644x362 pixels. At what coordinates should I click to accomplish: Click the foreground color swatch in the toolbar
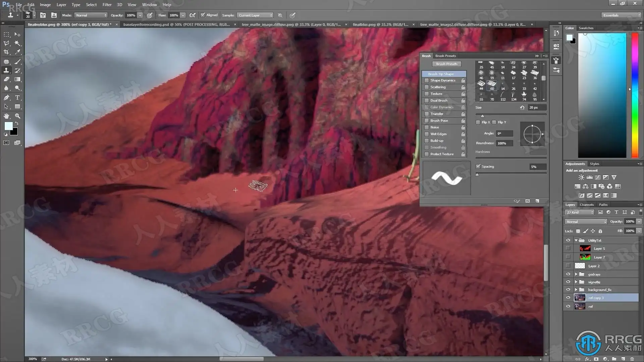8,126
